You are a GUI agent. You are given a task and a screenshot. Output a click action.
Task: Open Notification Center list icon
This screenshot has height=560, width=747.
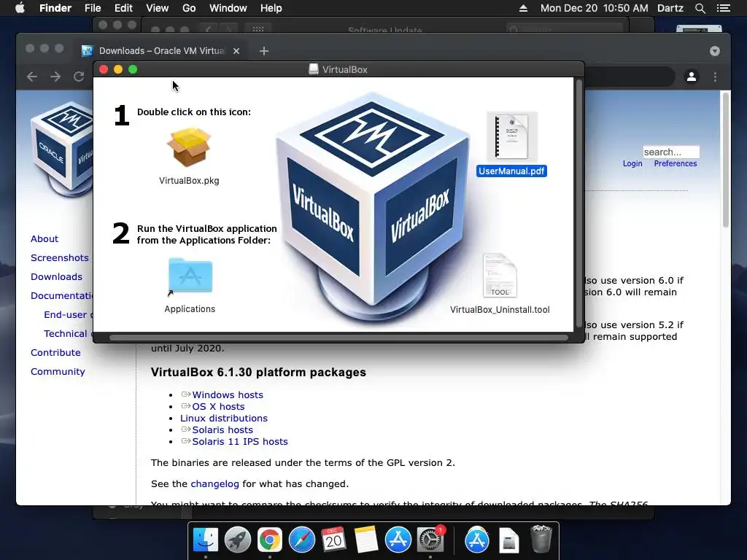pyautogui.click(x=723, y=8)
